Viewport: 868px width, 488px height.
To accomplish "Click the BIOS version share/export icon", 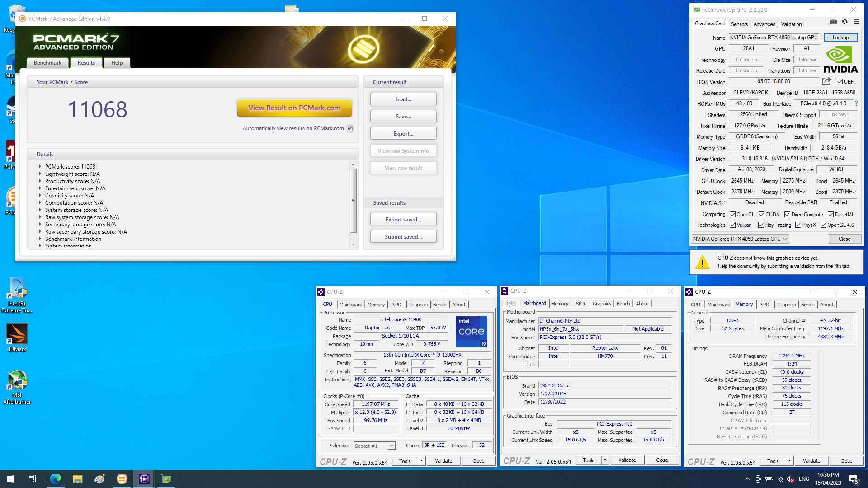I will point(827,81).
